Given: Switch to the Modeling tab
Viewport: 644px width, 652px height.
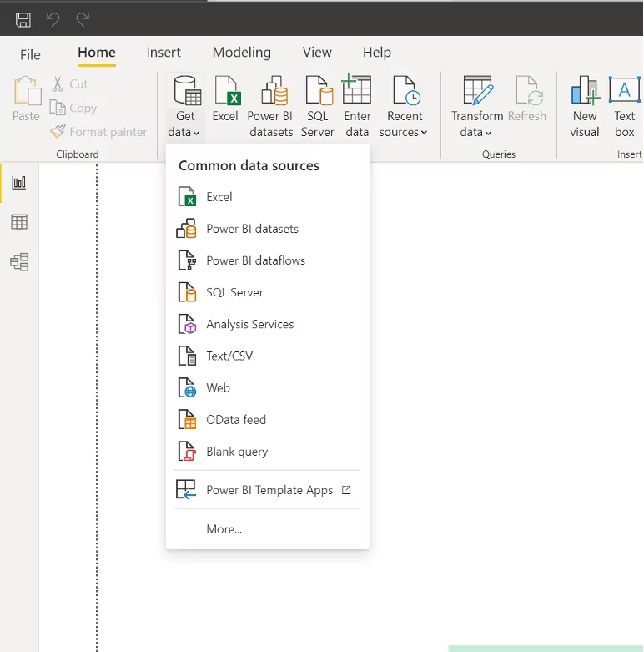Looking at the screenshot, I should [241, 53].
